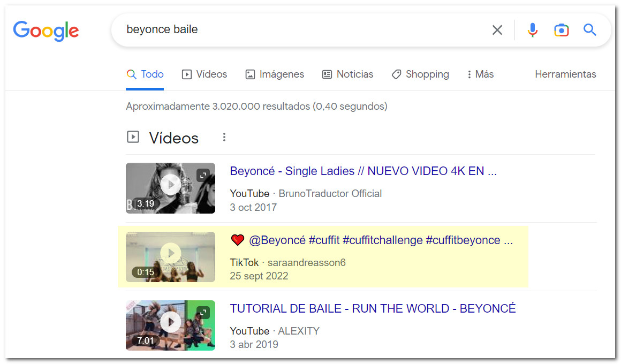Switch to the Vídeos tab
621x364 pixels.
pyautogui.click(x=205, y=74)
